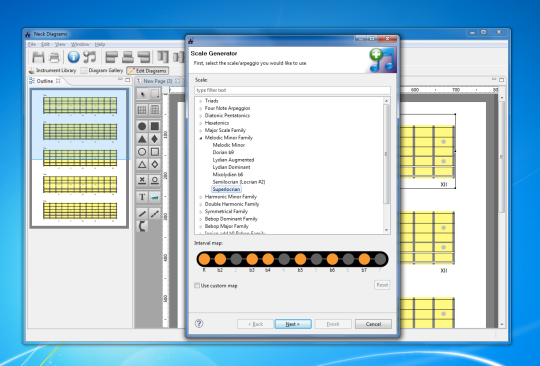Toggle the R root interval circle
This screenshot has height=366, width=540.
(x=204, y=259)
